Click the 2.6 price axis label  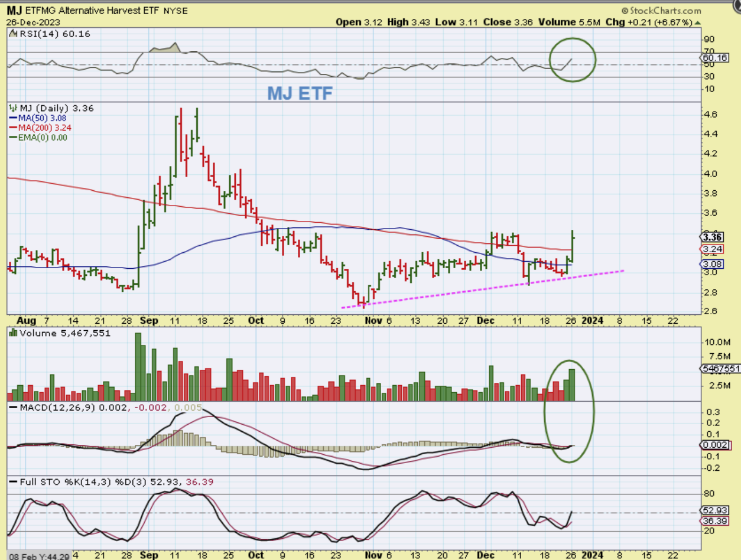[x=710, y=311]
